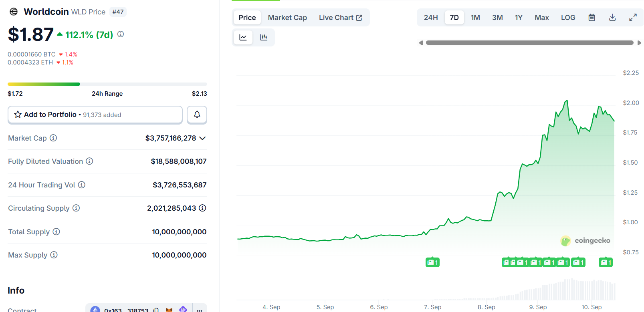Image resolution: width=644 pixels, height=312 pixels.
Task: Open the Fully Diluted Valuation info icon
Action: click(89, 161)
